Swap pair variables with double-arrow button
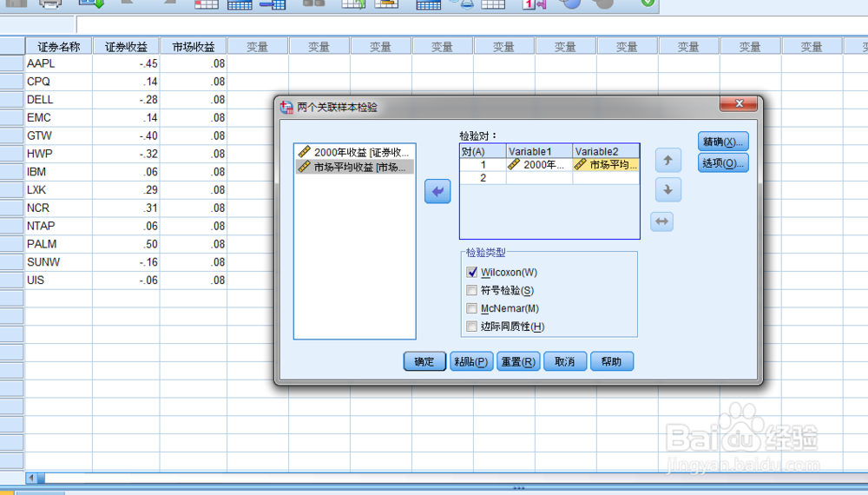The width and height of the screenshot is (868, 495). pos(662,221)
